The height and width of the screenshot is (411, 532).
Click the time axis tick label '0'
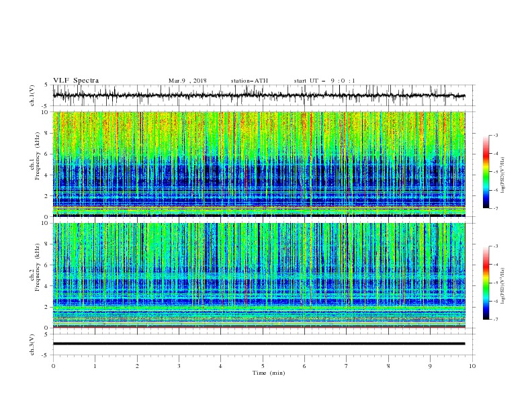53,366
